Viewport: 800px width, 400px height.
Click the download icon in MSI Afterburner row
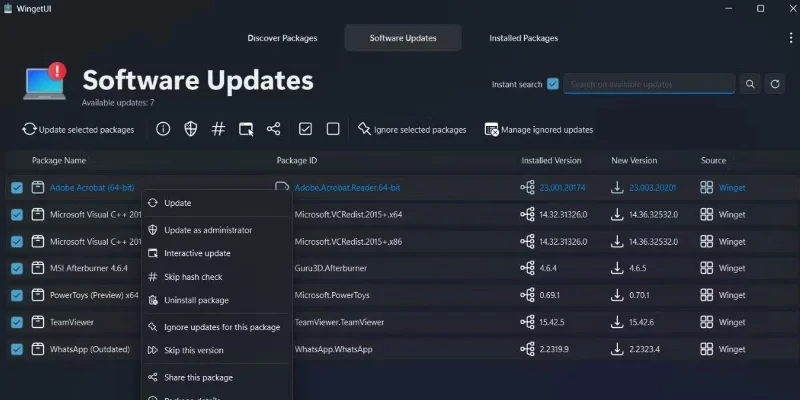point(617,268)
